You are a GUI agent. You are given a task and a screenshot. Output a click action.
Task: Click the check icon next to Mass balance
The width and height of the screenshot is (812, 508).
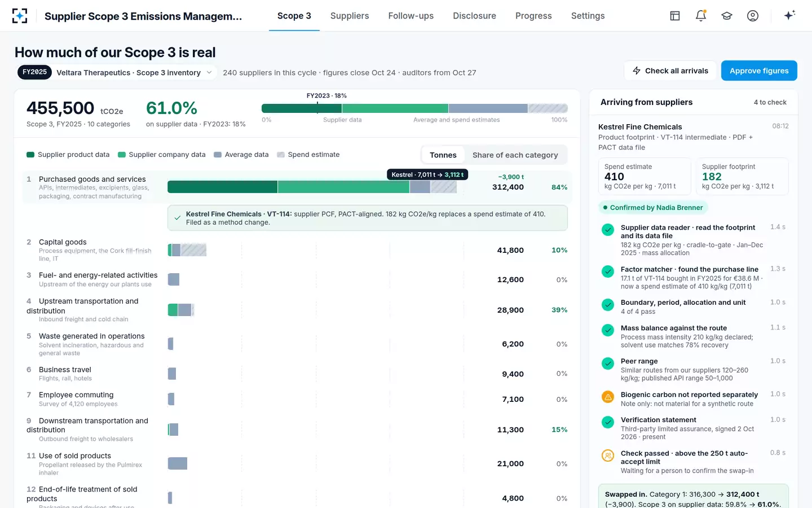pyautogui.click(x=608, y=330)
